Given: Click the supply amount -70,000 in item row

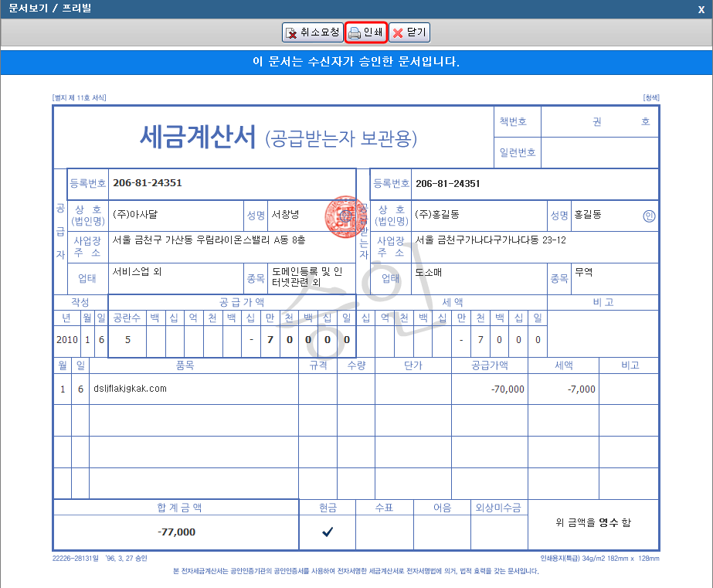Looking at the screenshot, I should [508, 389].
